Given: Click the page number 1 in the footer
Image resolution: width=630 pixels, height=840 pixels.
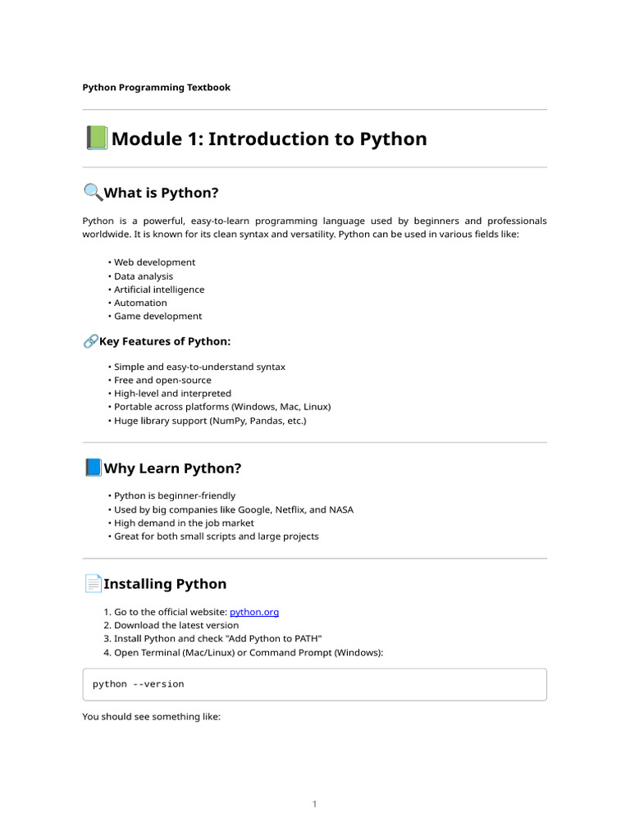Looking at the screenshot, I should [314, 804].
